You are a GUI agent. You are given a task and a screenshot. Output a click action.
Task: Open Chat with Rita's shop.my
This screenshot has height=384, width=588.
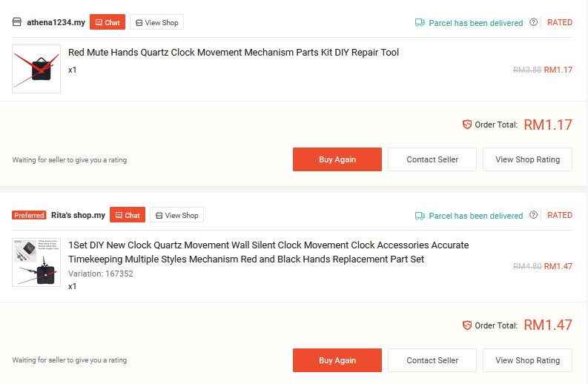[x=128, y=215]
